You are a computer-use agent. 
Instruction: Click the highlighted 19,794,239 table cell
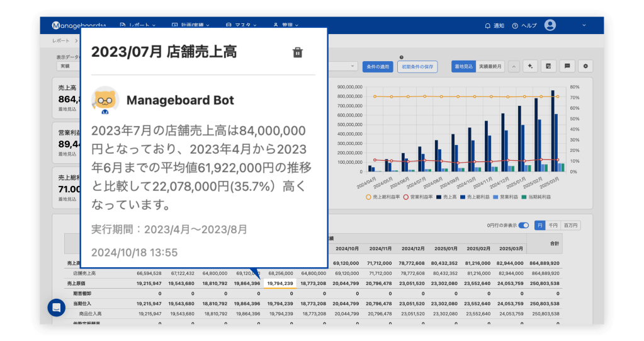279,284
